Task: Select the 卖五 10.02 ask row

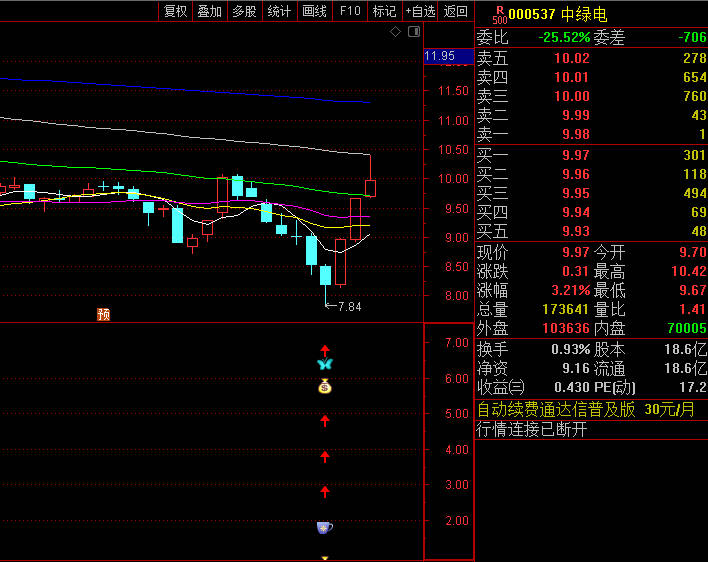Action: (592, 58)
